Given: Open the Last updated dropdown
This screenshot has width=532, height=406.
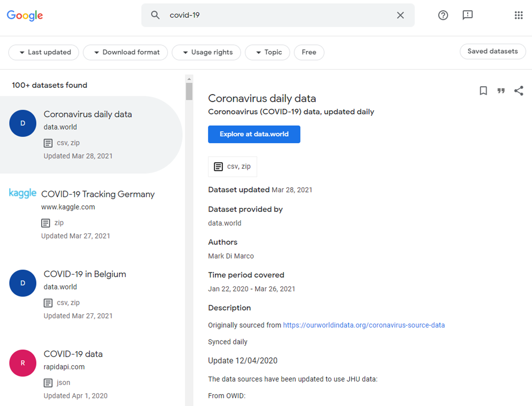Looking at the screenshot, I should [44, 52].
